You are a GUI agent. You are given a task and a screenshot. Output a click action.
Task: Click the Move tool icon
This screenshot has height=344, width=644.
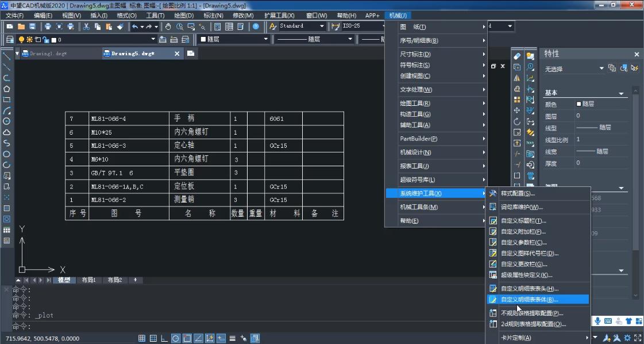coord(517,110)
